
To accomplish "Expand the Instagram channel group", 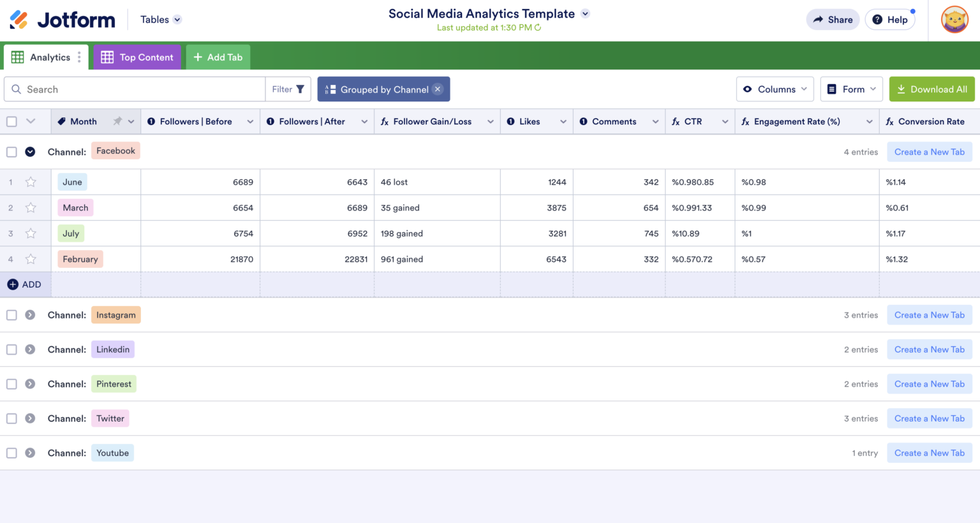I will 30,314.
